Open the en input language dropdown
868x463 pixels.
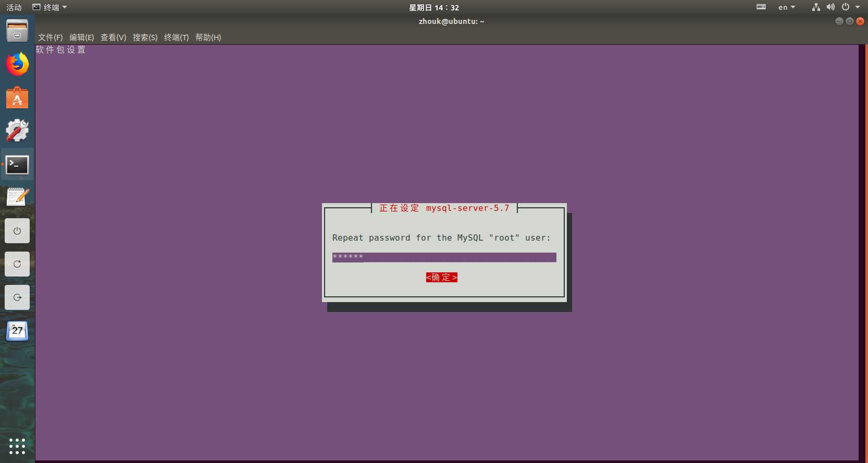point(787,7)
